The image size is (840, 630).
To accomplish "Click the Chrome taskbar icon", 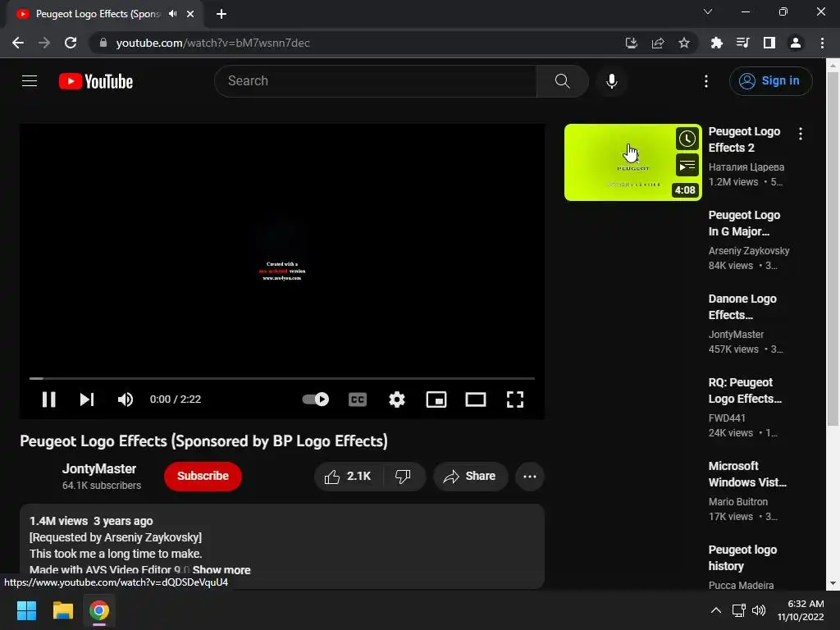I will click(x=99, y=610).
